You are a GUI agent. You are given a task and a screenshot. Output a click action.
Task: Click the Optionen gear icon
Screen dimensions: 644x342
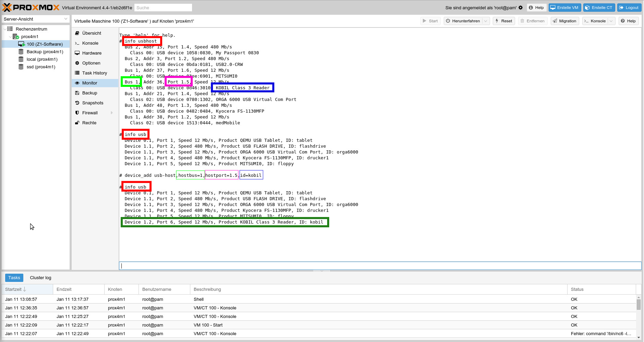77,63
